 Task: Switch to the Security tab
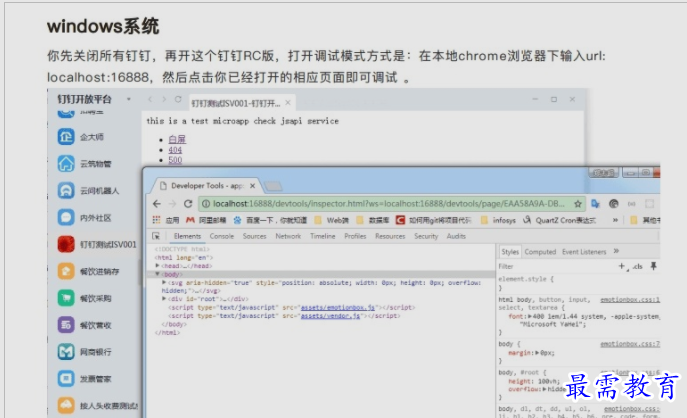click(426, 236)
